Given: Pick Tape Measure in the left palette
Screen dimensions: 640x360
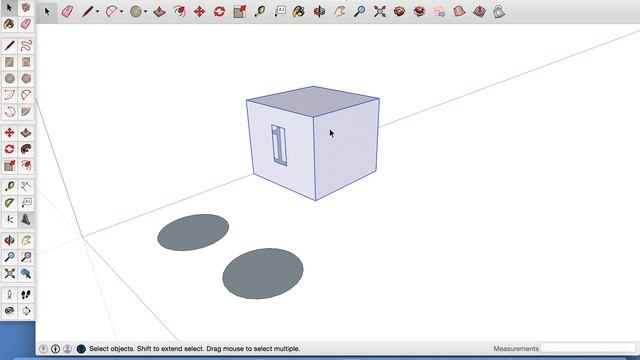Looking at the screenshot, I should tap(9, 187).
